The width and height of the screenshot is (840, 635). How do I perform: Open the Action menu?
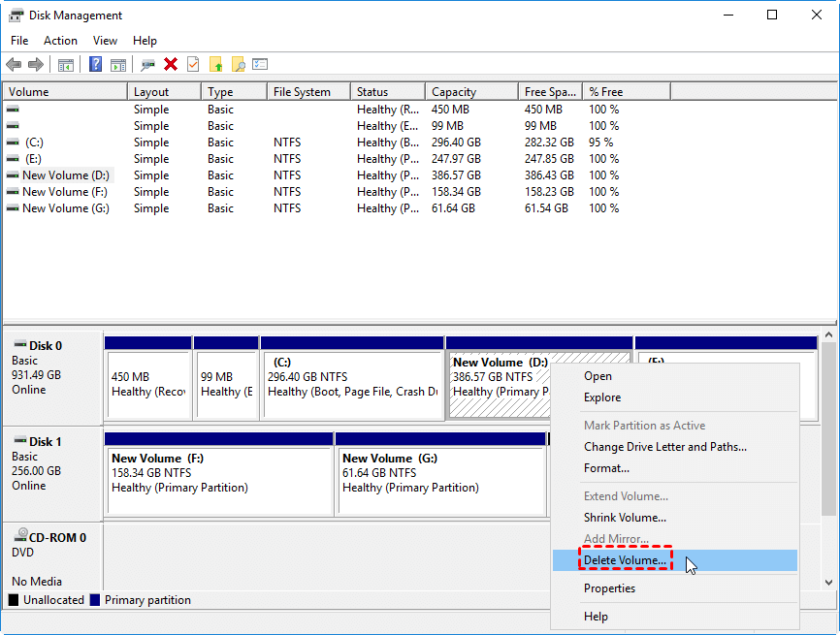click(60, 41)
